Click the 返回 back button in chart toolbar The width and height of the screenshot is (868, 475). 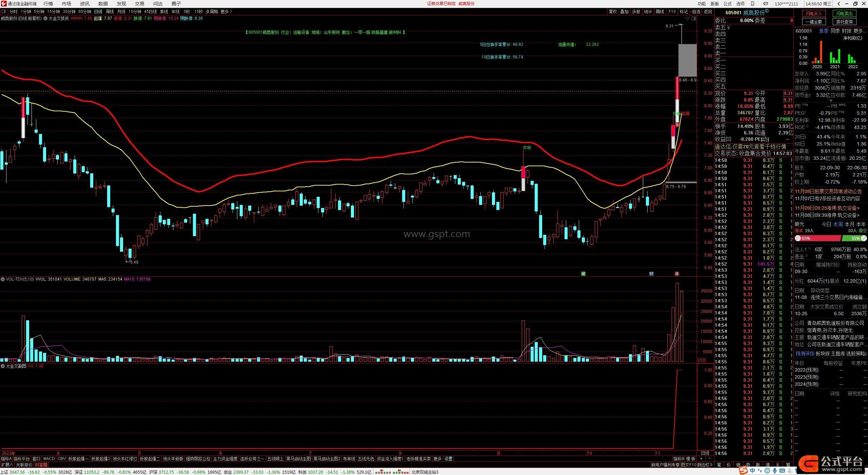708,12
